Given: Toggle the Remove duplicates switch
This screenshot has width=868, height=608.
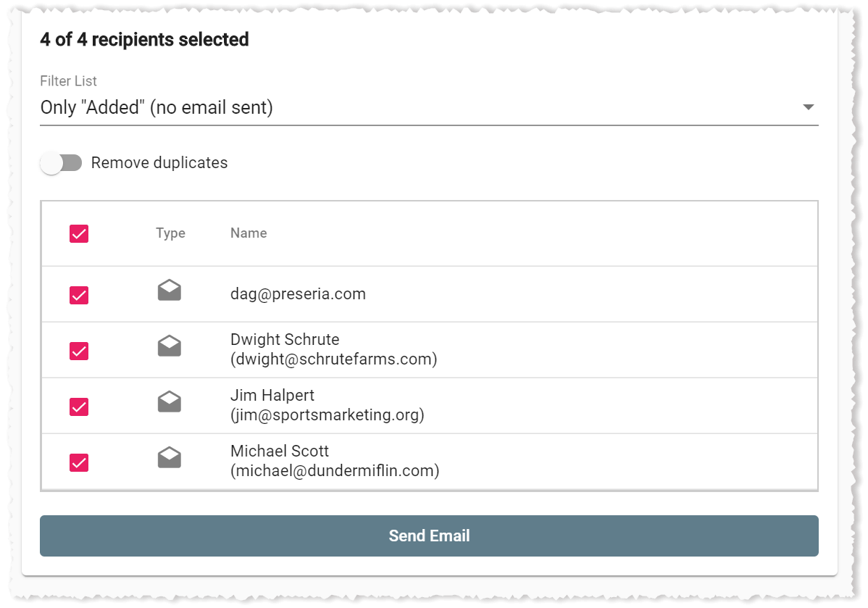Looking at the screenshot, I should [x=61, y=163].
